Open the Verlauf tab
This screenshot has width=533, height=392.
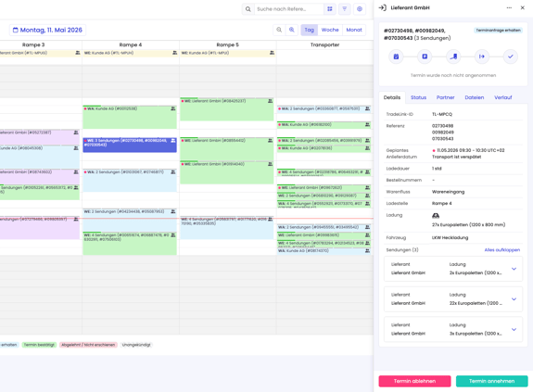click(502, 97)
